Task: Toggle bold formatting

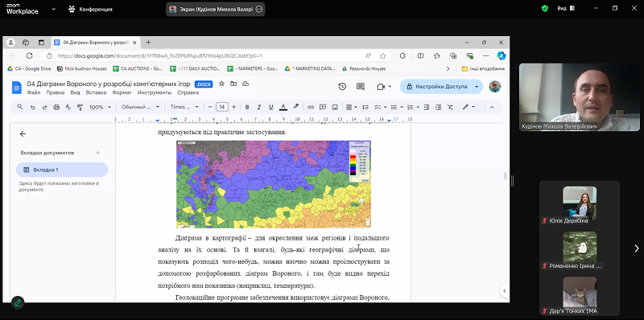Action: (x=247, y=107)
